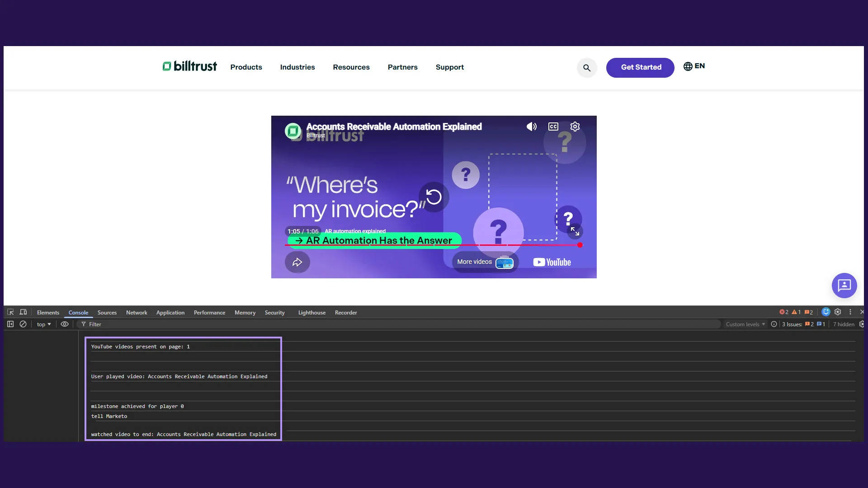Screen dimensions: 868x488
Task: Open the Security tab
Action: pyautogui.click(x=274, y=313)
